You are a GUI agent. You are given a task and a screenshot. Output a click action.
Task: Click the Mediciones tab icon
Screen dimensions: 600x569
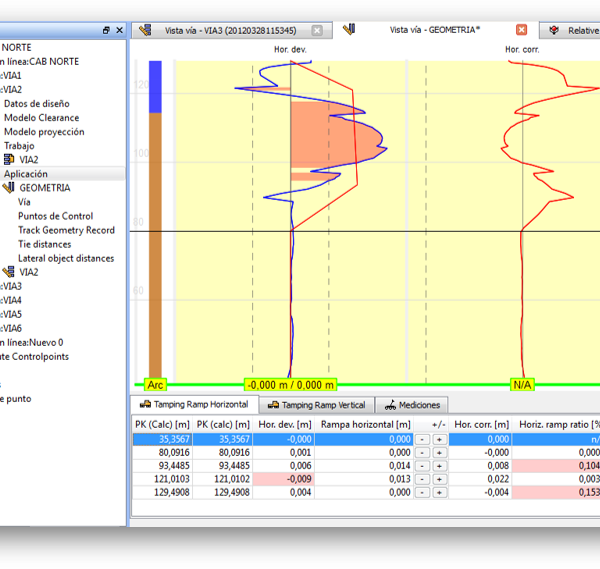click(x=388, y=405)
